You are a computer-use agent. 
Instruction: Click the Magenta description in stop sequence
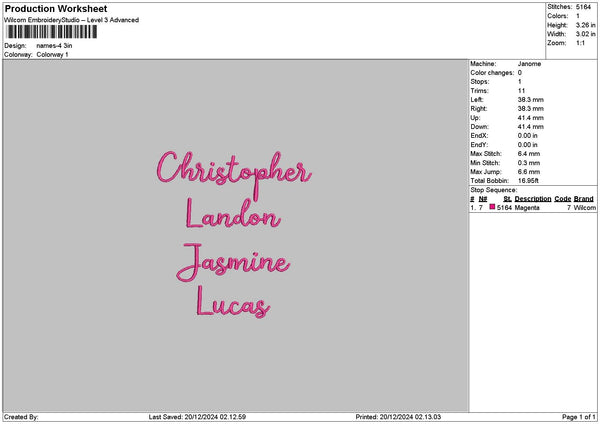[x=527, y=208]
